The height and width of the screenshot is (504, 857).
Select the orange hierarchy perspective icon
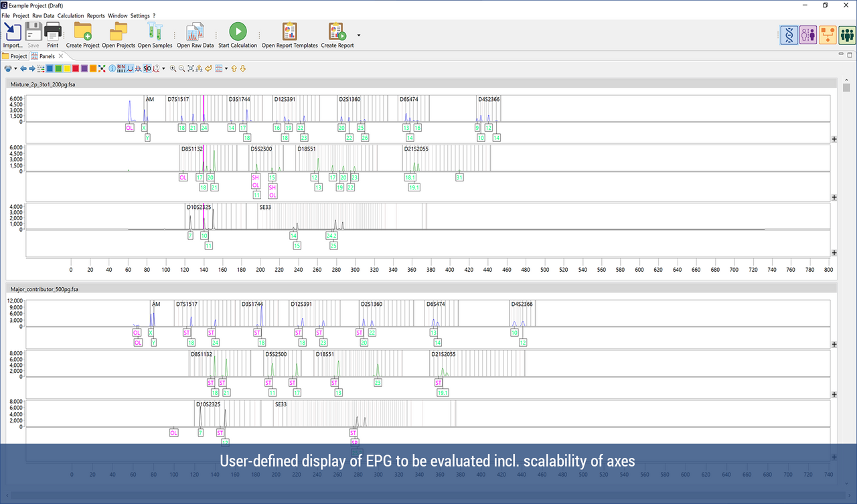pos(828,35)
